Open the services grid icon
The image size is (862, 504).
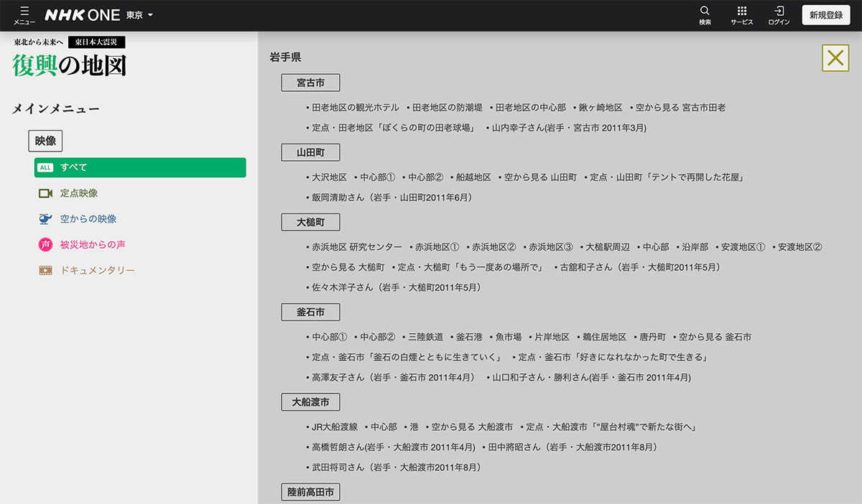pos(741,11)
